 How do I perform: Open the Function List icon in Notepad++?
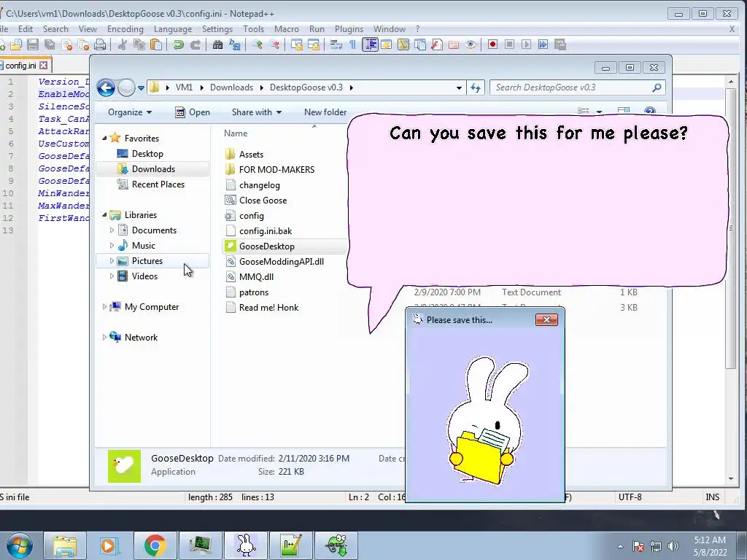[x=437, y=44]
